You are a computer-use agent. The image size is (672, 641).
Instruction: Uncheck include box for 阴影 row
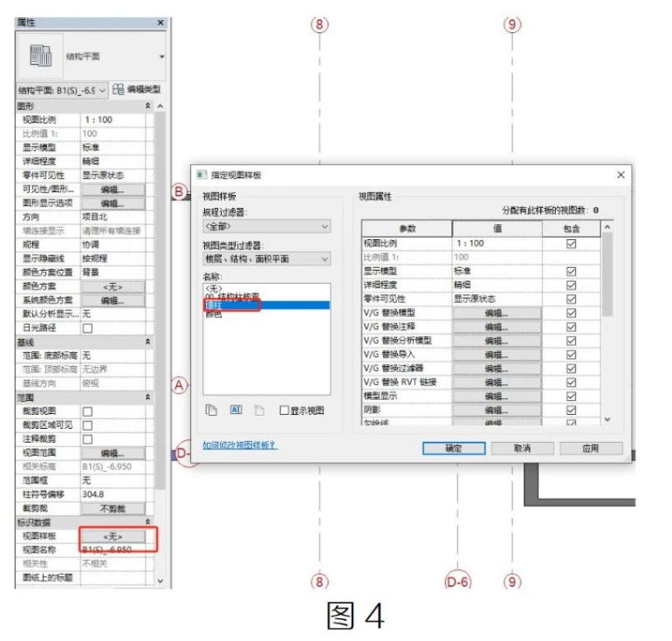point(571,410)
